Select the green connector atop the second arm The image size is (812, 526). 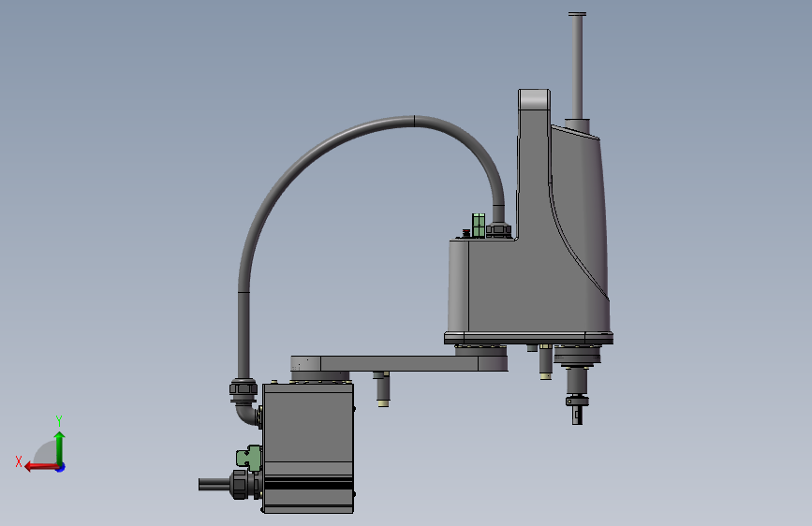pos(479,225)
